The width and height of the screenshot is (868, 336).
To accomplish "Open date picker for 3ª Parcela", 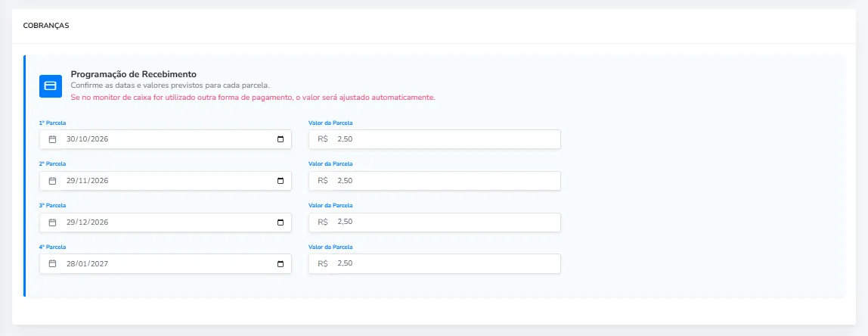I will [x=280, y=222].
